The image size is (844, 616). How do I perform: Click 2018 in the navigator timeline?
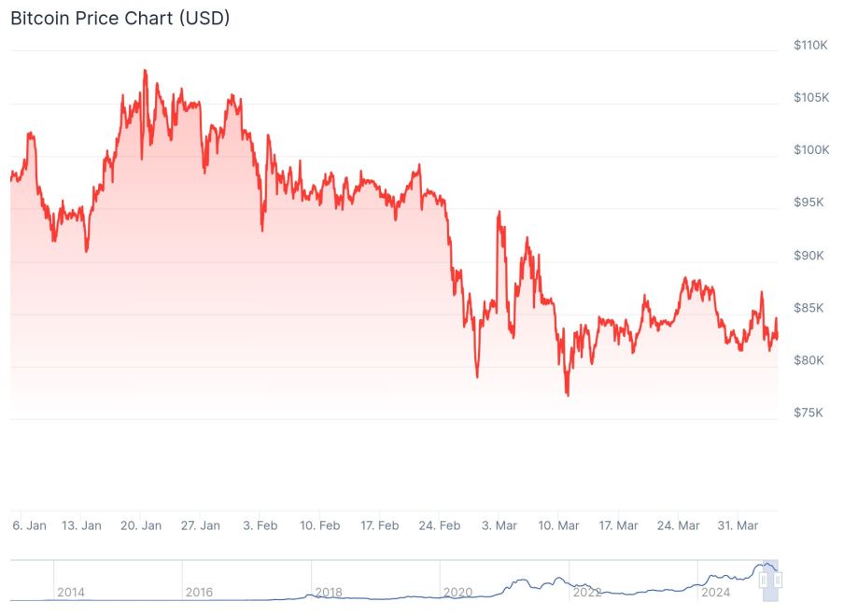[329, 592]
